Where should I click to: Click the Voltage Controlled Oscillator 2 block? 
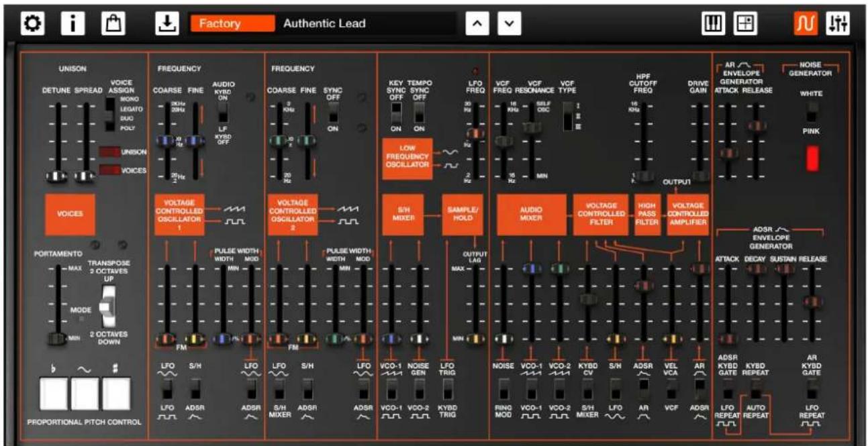(293, 214)
